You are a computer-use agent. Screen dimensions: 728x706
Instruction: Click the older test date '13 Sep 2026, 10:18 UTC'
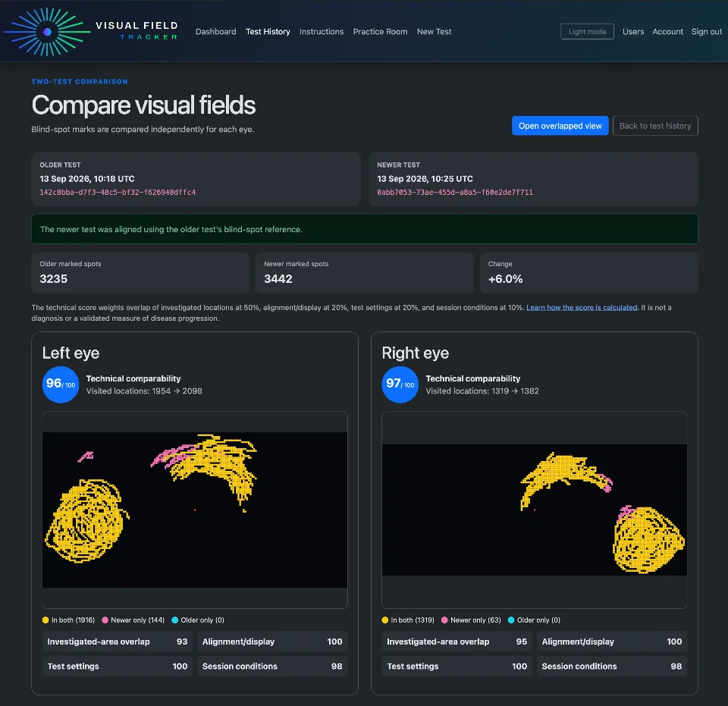coord(86,179)
